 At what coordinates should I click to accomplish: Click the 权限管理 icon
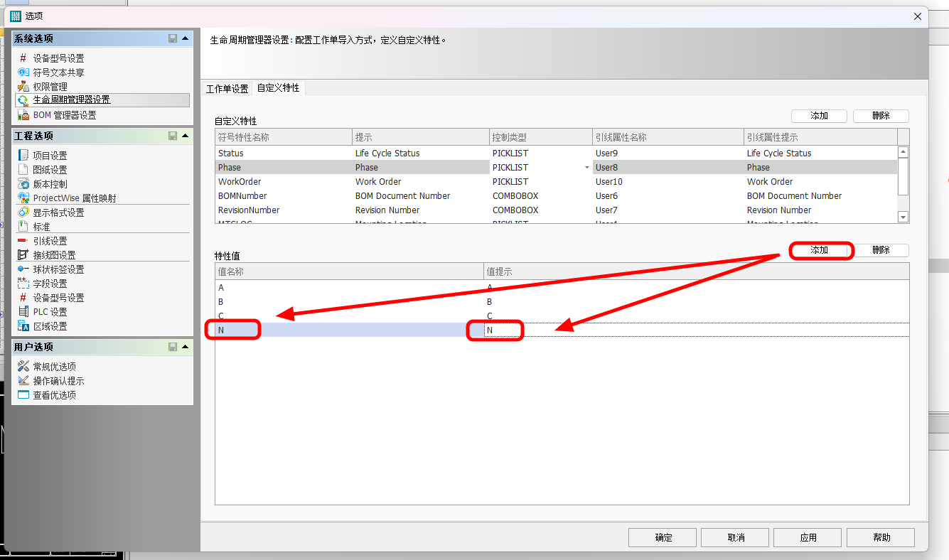click(x=23, y=87)
